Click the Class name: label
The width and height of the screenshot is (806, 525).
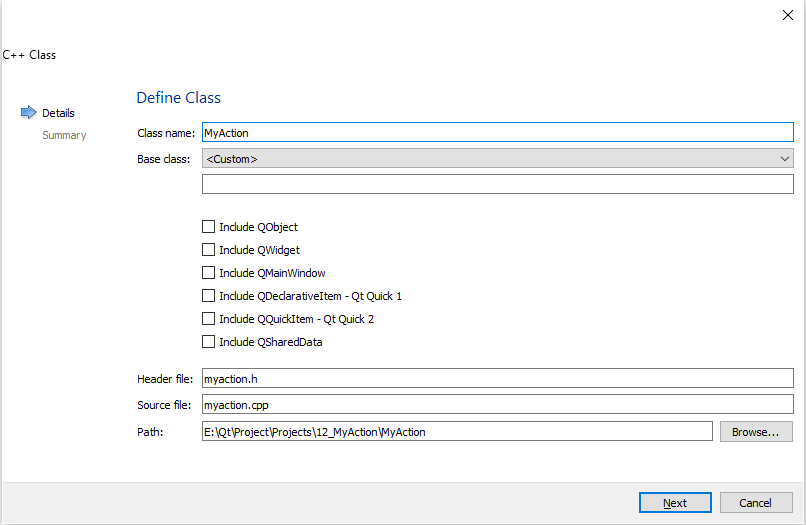[x=166, y=133]
